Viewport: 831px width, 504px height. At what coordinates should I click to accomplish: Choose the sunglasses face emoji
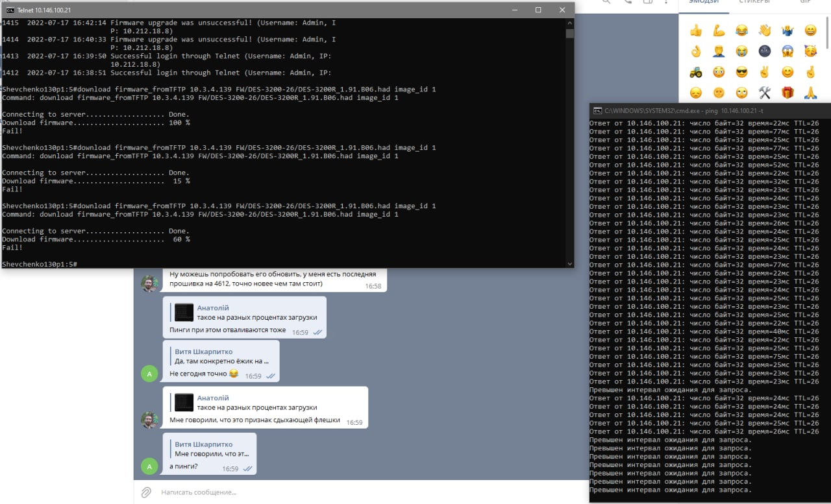coord(741,72)
